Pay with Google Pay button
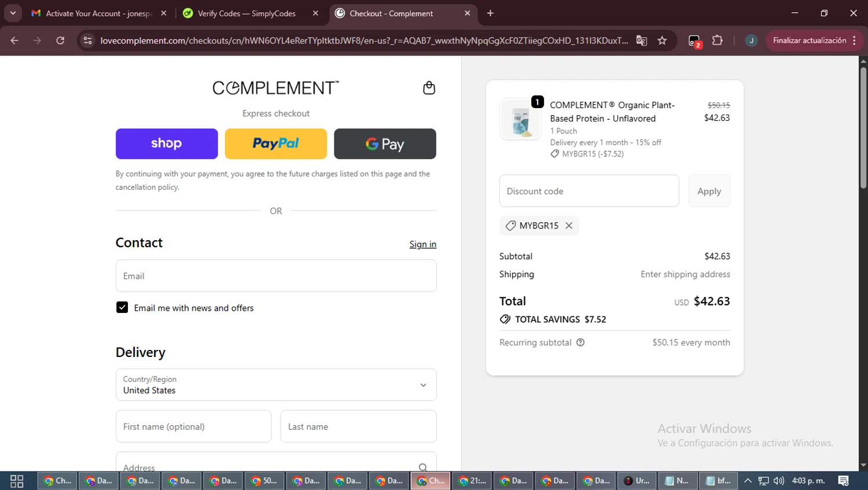 click(385, 143)
